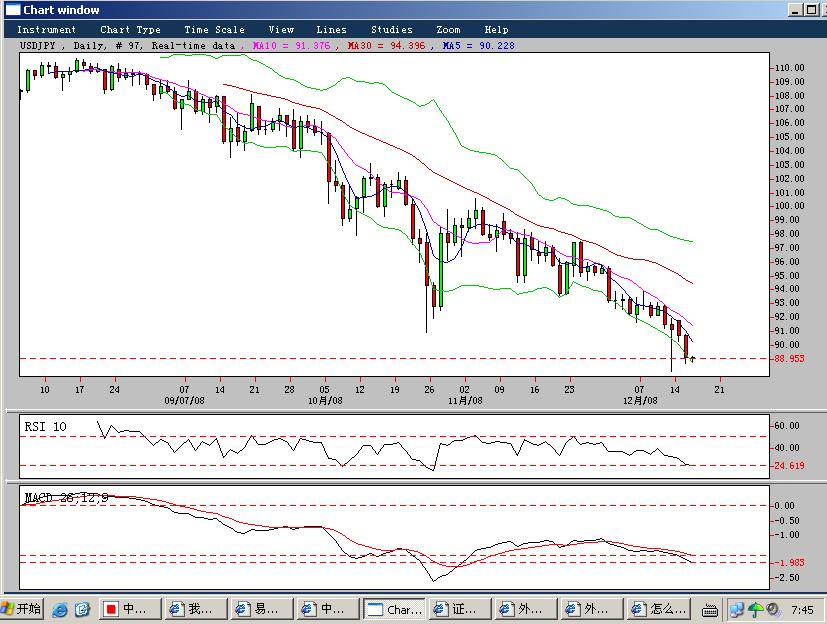Click the network computers tray icon
This screenshot has width=827, height=624.
pyautogui.click(x=737, y=609)
